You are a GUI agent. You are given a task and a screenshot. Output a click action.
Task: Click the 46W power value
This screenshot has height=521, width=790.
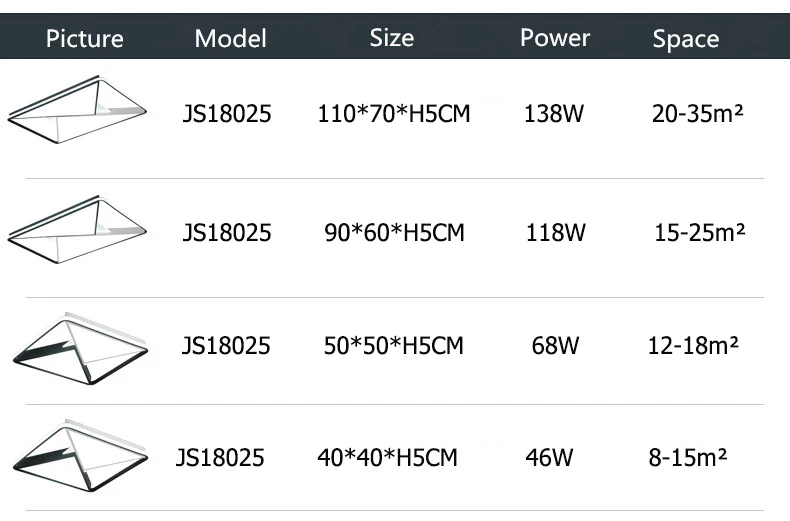pyautogui.click(x=549, y=458)
